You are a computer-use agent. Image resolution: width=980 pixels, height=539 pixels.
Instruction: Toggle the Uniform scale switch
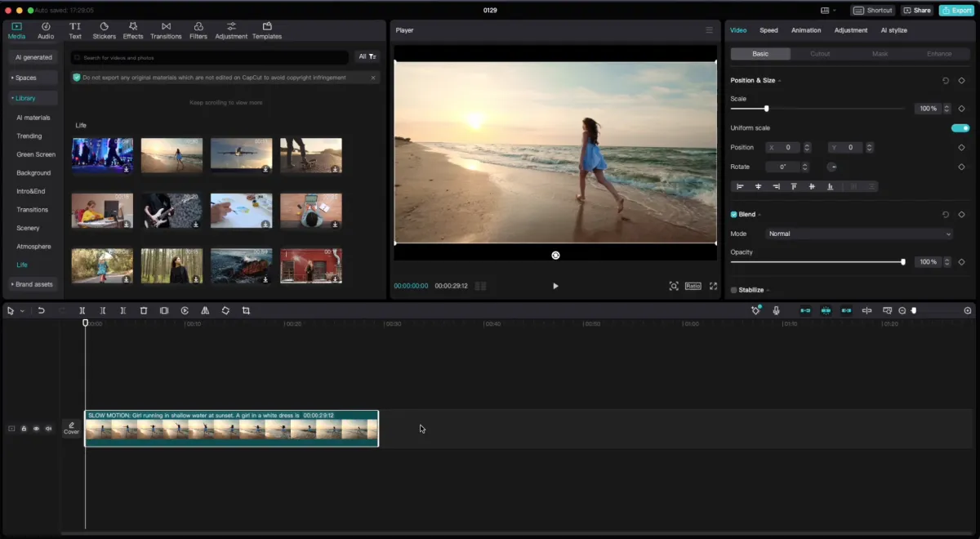[960, 128]
